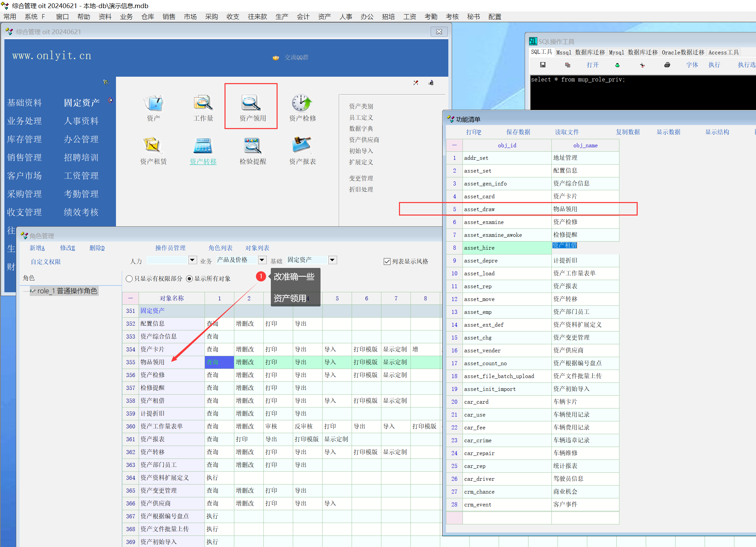Click the SQL query text editor area
This screenshot has width=756, height=547.
point(642,93)
